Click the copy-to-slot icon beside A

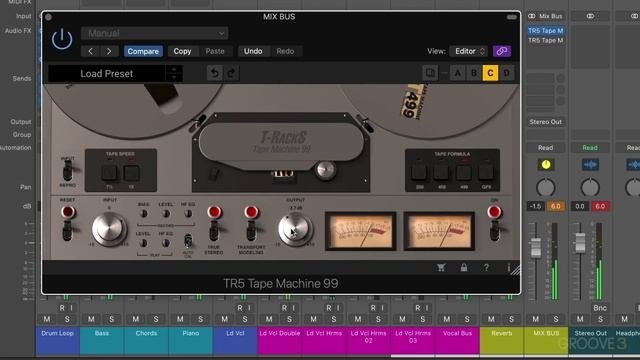(430, 73)
